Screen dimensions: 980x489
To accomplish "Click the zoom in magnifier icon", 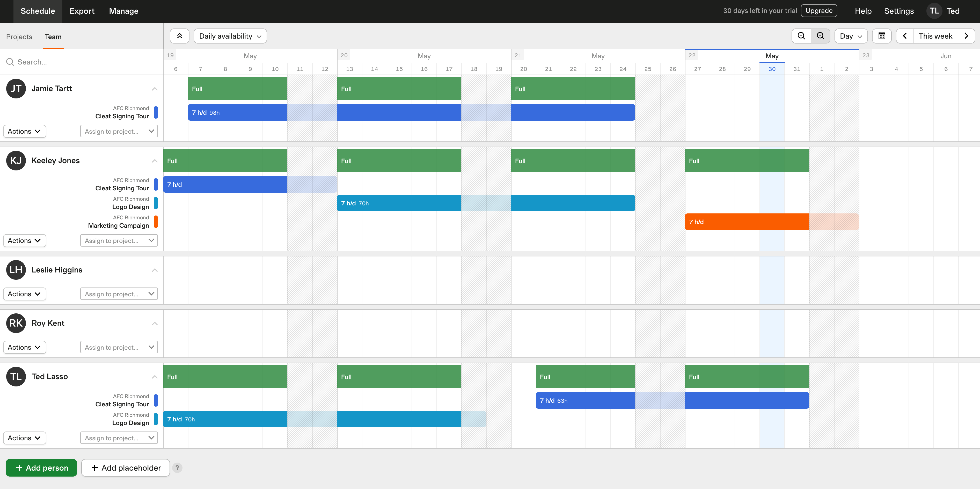I will 821,36.
